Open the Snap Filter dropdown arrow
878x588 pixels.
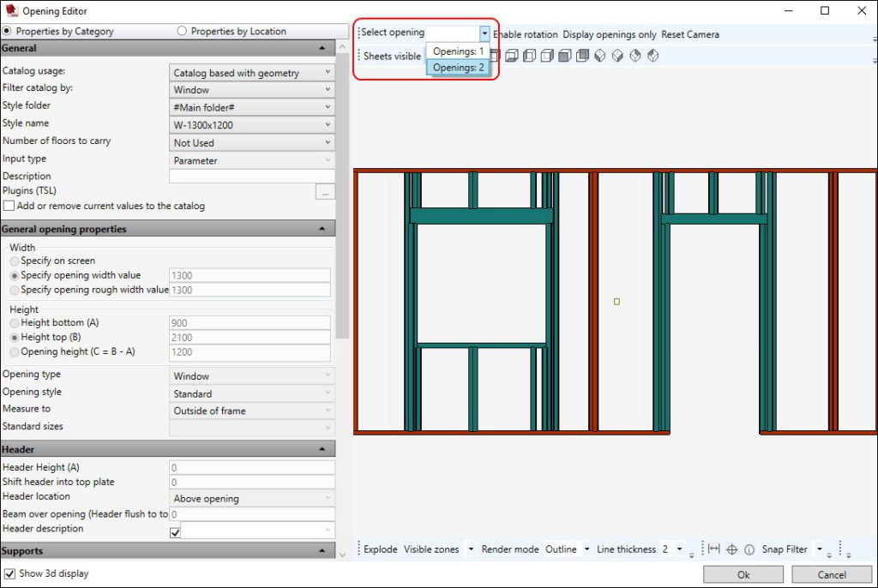819,549
